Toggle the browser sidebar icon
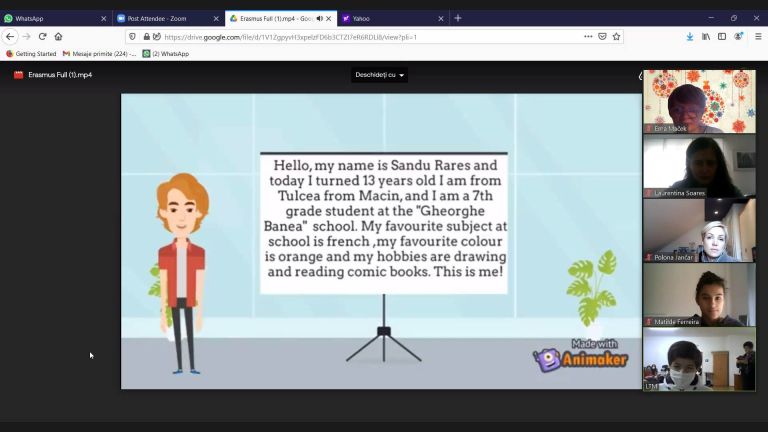768x432 pixels. click(722, 37)
